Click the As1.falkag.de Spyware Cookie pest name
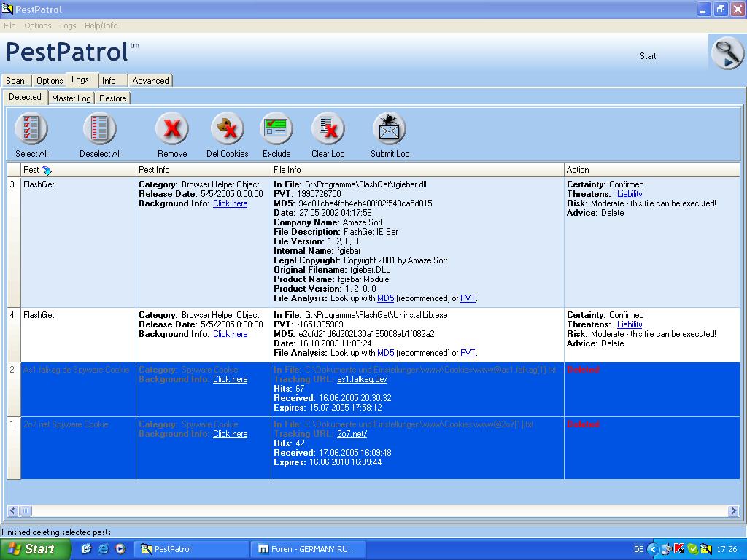The image size is (747, 560). tap(76, 370)
